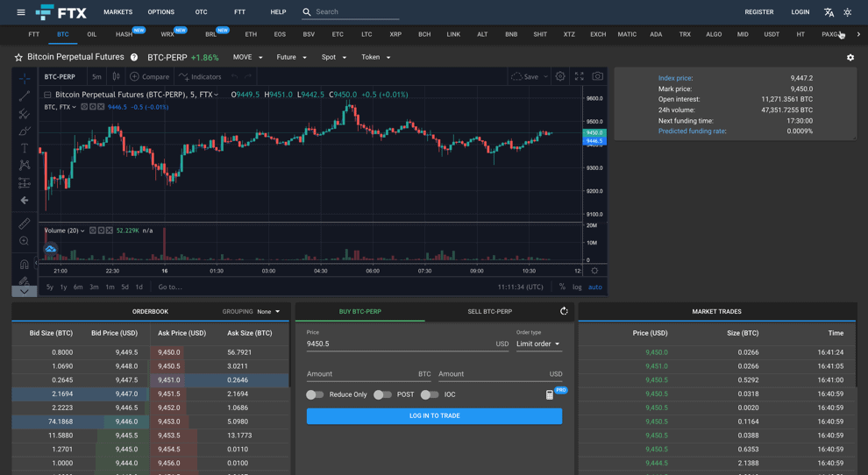The width and height of the screenshot is (868, 475).
Task: Select the ETH coin tab
Action: (x=251, y=34)
